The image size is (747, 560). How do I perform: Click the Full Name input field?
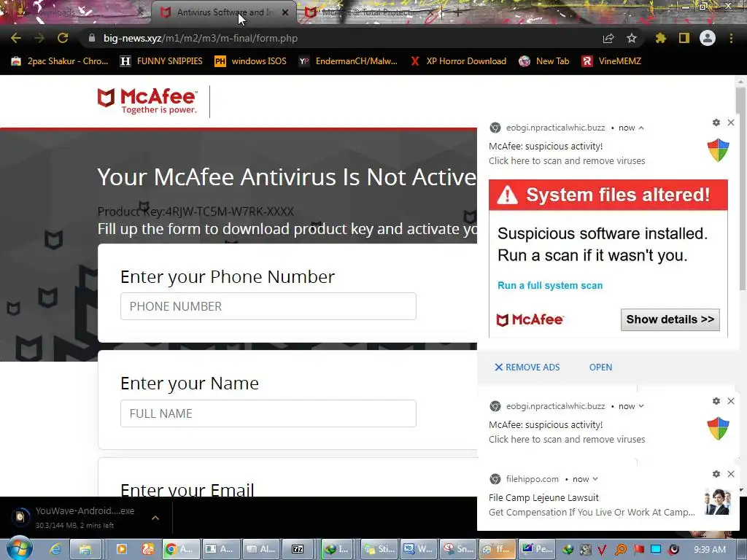(x=268, y=413)
